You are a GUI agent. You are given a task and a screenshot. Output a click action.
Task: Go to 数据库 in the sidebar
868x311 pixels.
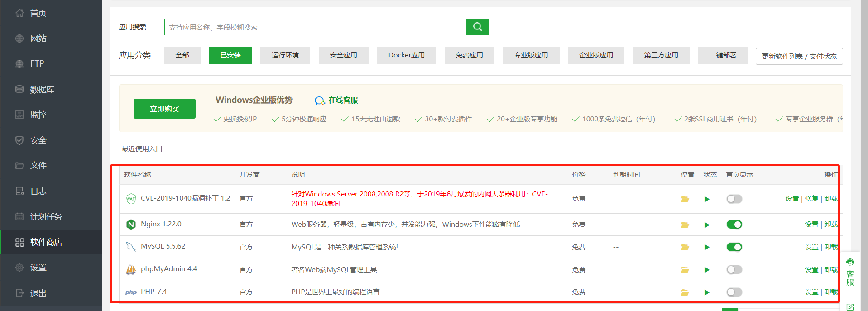point(42,90)
